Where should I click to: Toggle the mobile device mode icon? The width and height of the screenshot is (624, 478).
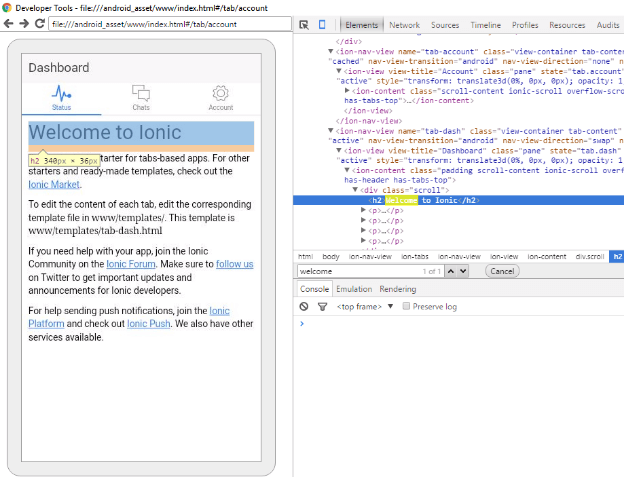(321, 25)
